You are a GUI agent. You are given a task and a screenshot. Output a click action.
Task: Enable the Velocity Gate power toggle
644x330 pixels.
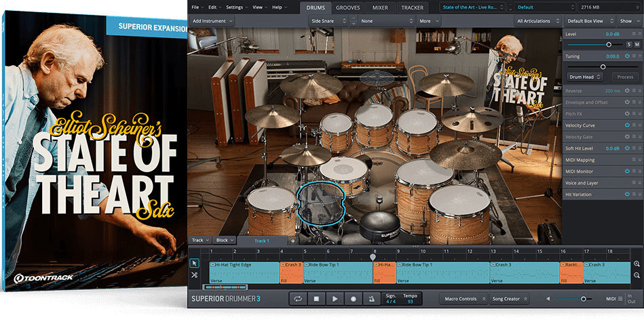[x=627, y=136]
